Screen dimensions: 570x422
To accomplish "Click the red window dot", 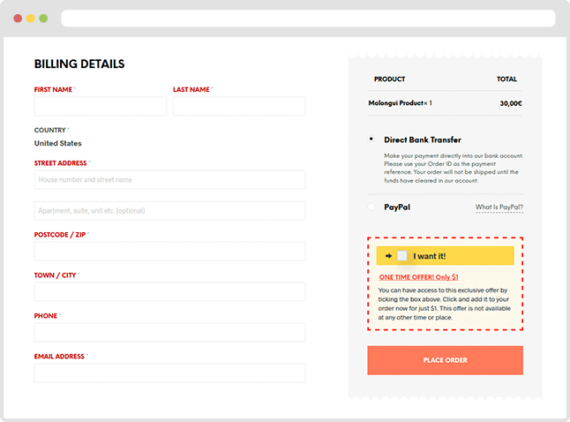I will pyautogui.click(x=18, y=18).
